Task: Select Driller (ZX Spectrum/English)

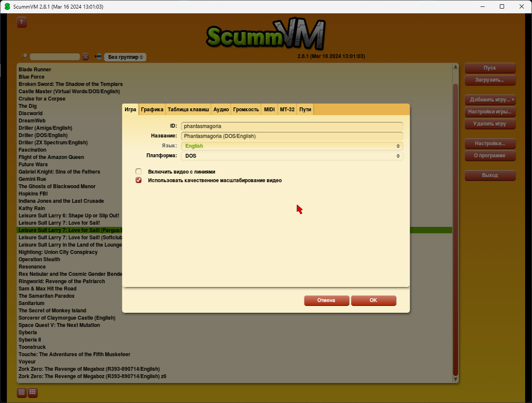Action: point(53,143)
